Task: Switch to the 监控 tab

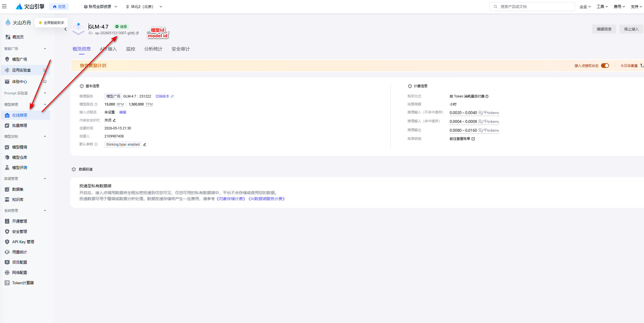Action: coord(131,49)
